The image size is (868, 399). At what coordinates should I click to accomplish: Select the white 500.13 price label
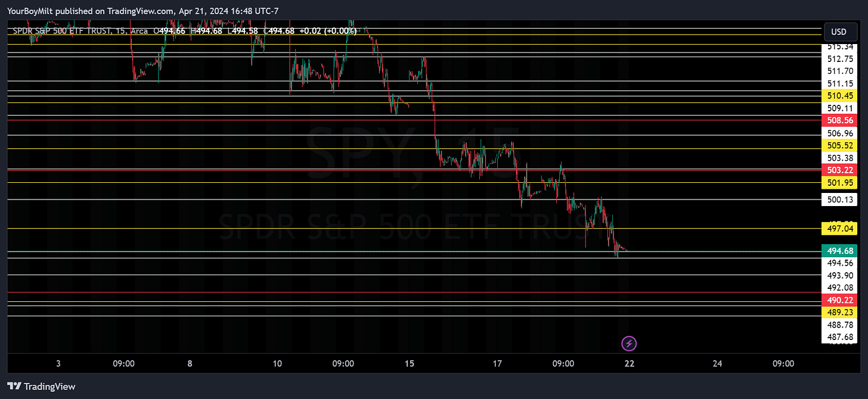pos(839,199)
